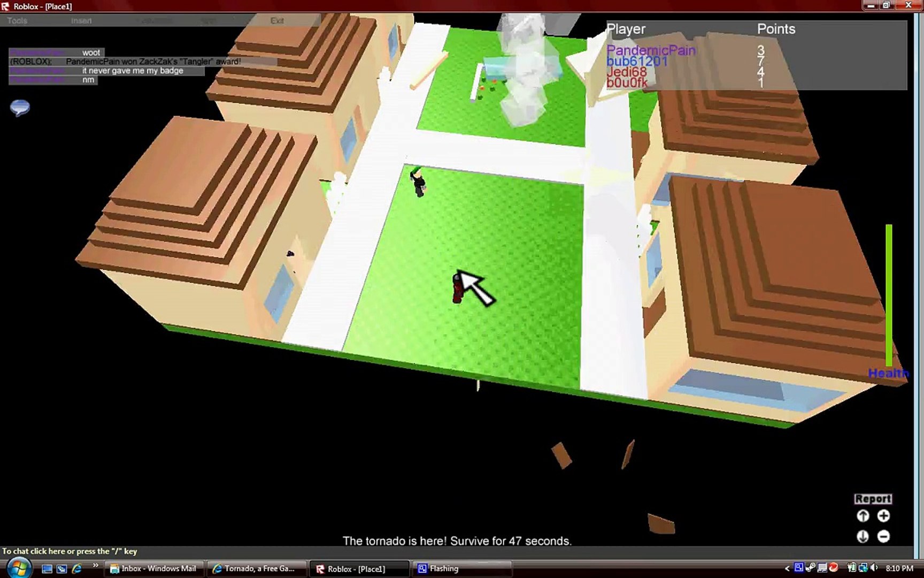Click the Health label
This screenshot has height=578, width=924.
[888, 373]
